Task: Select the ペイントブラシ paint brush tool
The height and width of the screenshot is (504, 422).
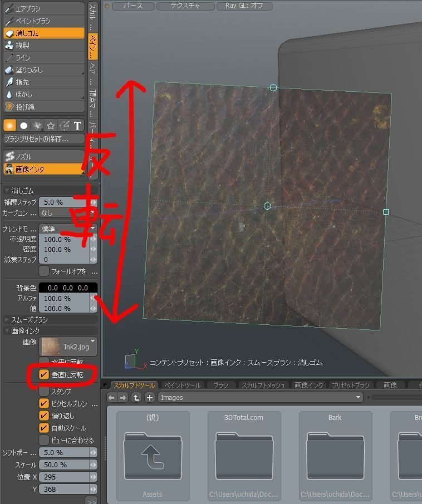Action: coord(44,21)
